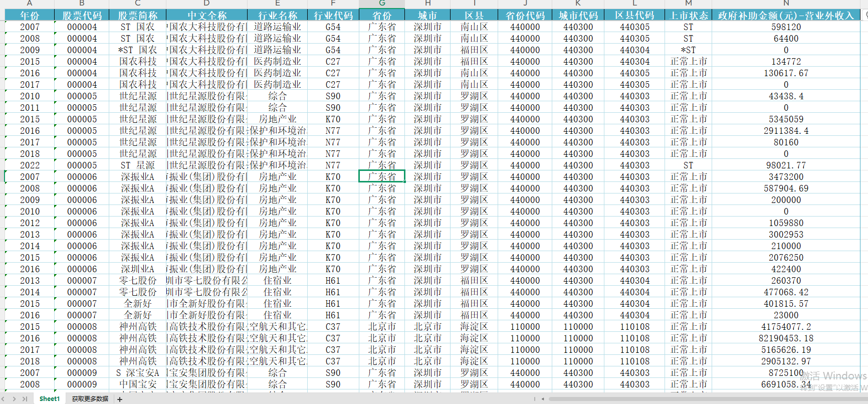
Task: Click the 中文全称 header cell
Action: tap(206, 16)
